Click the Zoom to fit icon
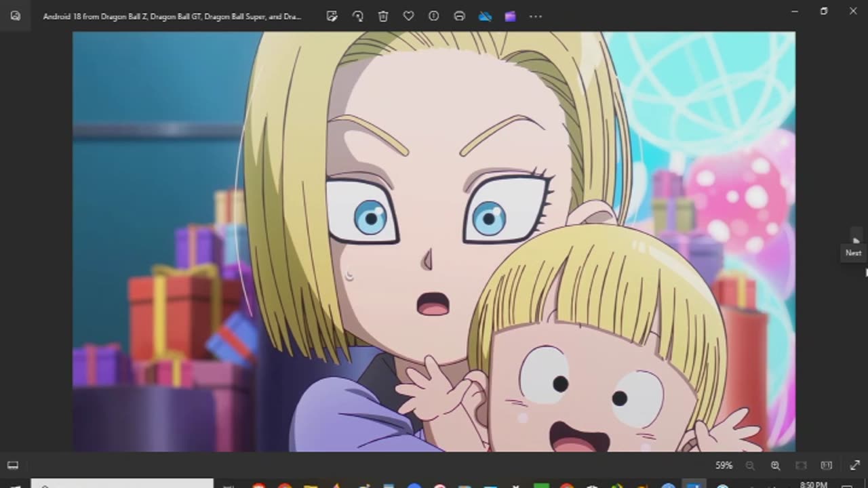The image size is (868, 488). pyautogui.click(x=801, y=466)
